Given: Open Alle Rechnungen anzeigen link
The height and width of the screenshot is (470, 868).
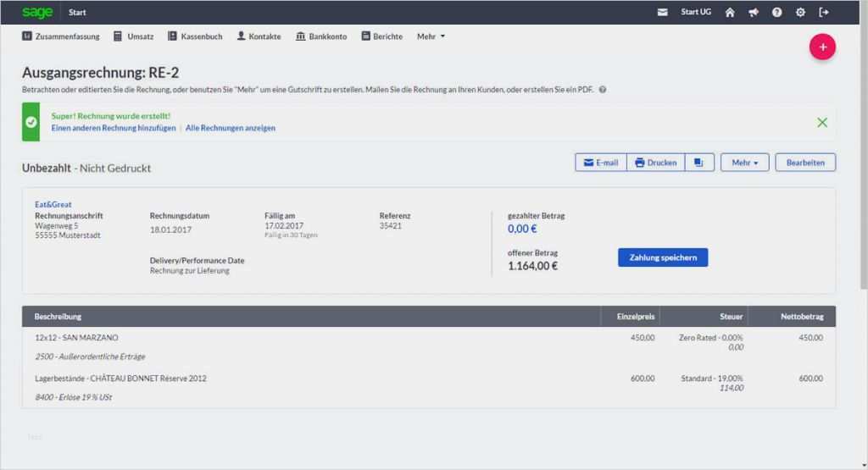Looking at the screenshot, I should point(231,128).
